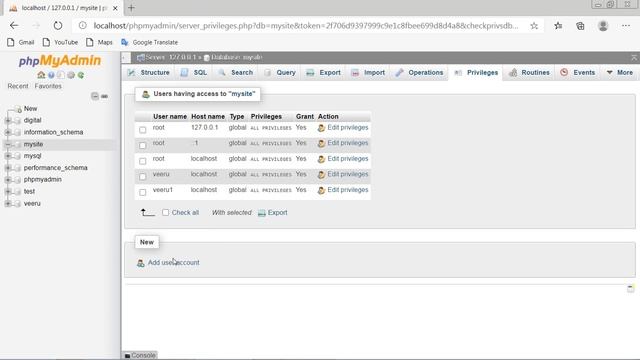The width and height of the screenshot is (640, 360).
Task: Open the browser profile avatar
Action: pyautogui.click(x=603, y=26)
